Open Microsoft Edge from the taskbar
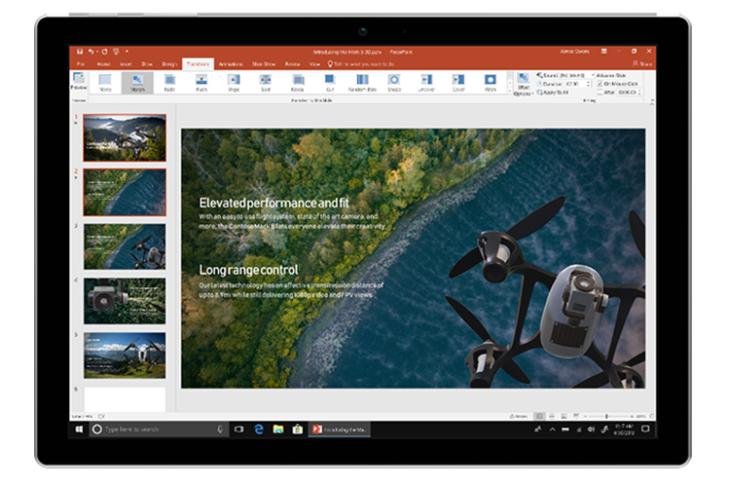This screenshot has height=487, width=730. click(x=259, y=429)
